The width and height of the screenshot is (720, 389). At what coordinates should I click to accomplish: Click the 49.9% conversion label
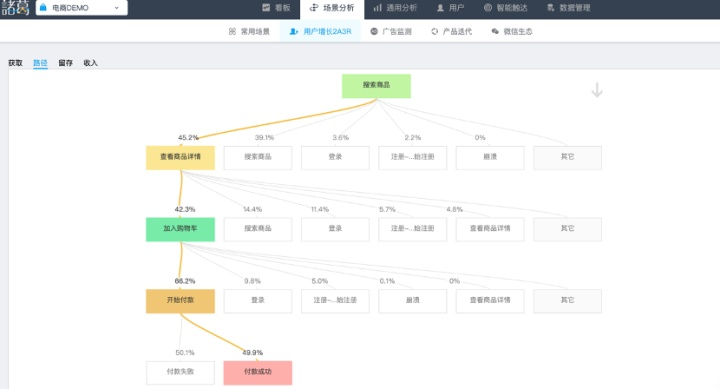(253, 352)
